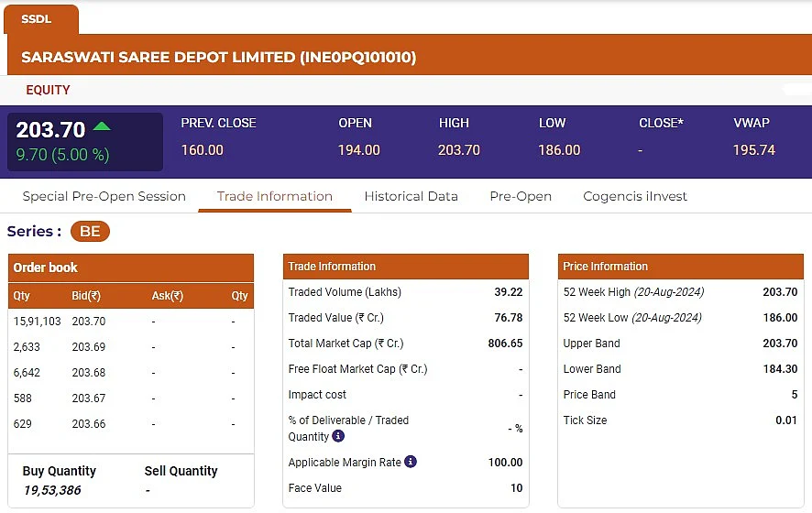This screenshot has width=812, height=513.
Task: Click Upper Band value 203.70
Action: 780,344
